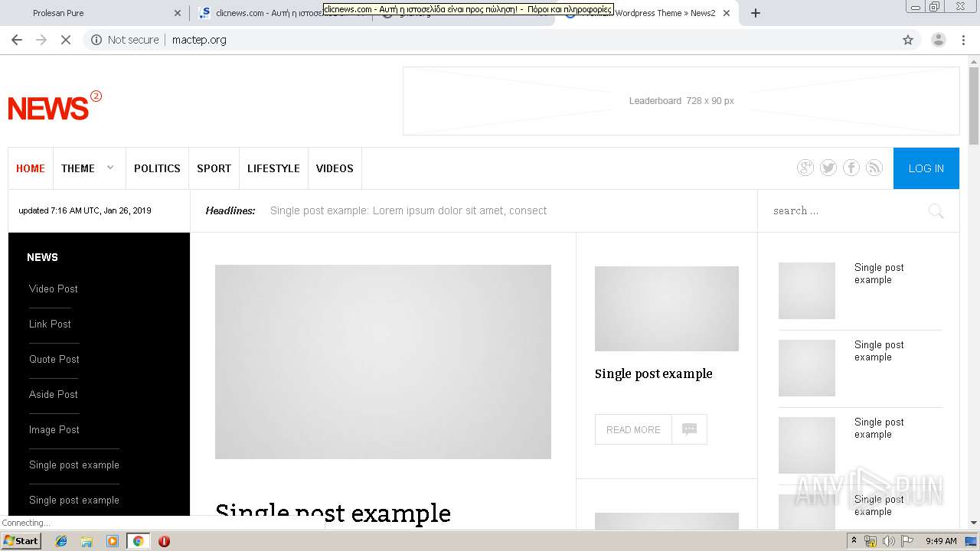
Task: Click the Leaderboard 728 x 90 ad banner
Action: tap(681, 101)
